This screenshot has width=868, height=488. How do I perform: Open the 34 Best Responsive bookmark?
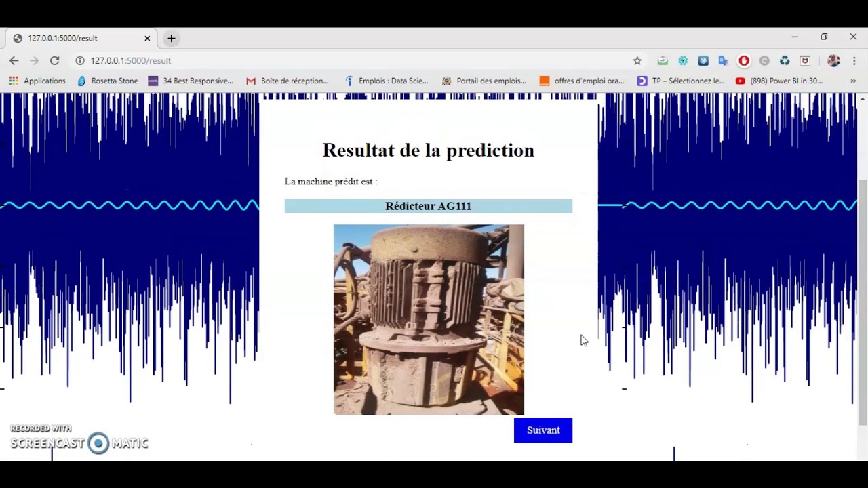coord(191,81)
